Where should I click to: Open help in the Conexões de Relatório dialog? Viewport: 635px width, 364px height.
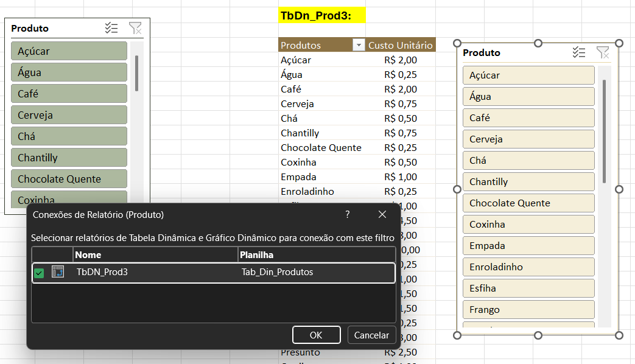[x=348, y=214]
